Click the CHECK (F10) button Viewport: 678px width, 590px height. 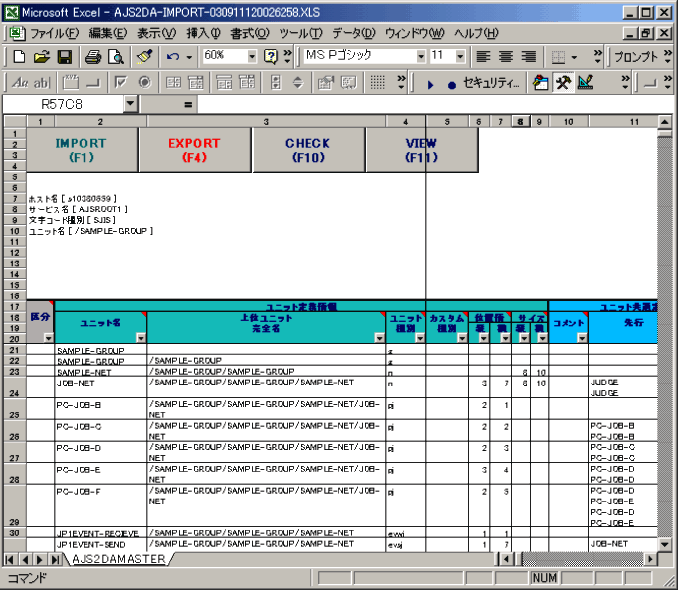point(308,150)
